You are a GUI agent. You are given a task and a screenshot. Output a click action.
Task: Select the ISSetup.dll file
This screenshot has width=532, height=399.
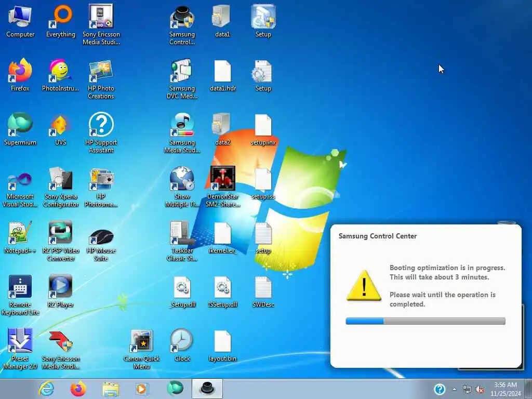pyautogui.click(x=222, y=291)
